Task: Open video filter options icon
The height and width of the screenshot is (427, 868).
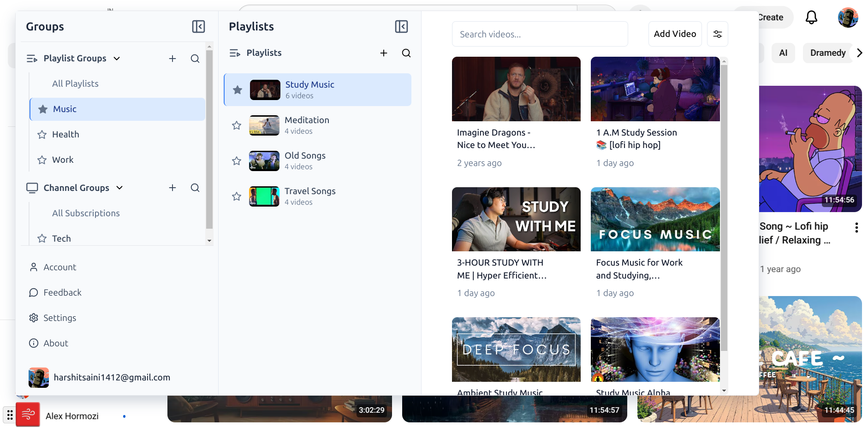Action: click(x=717, y=34)
